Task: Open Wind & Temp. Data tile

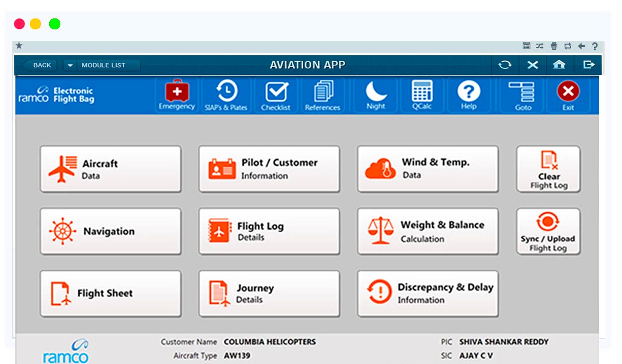Action: tap(427, 169)
